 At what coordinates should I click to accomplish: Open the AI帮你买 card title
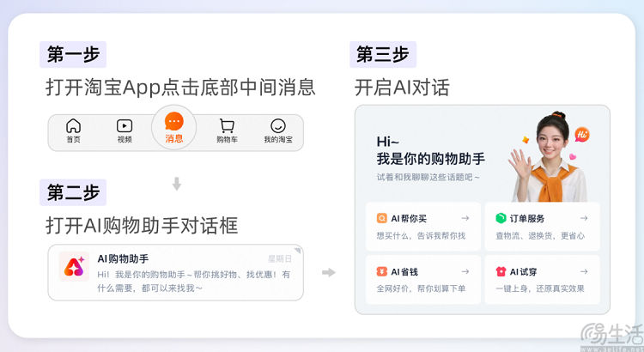[409, 219]
